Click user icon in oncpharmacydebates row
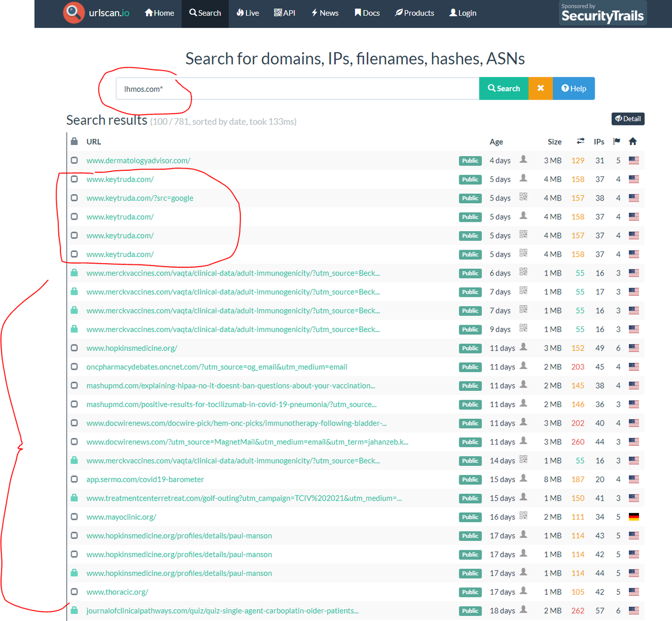This screenshot has height=621, width=672. (524, 366)
